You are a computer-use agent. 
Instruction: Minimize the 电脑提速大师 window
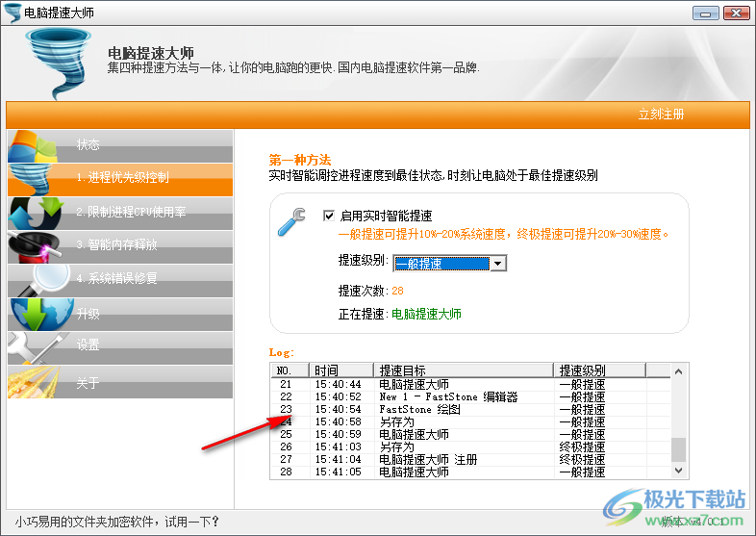(x=705, y=13)
